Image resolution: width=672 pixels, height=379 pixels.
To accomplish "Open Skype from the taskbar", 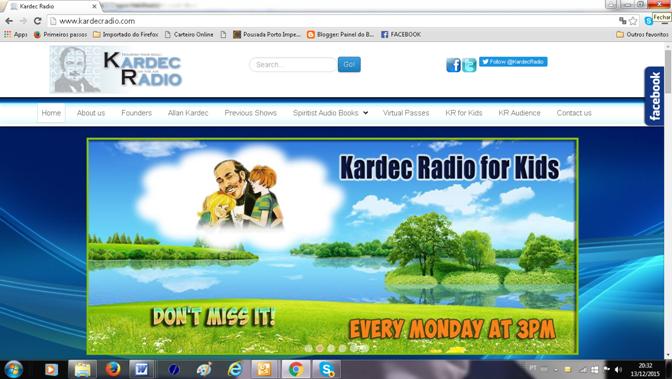I will pyautogui.click(x=327, y=369).
